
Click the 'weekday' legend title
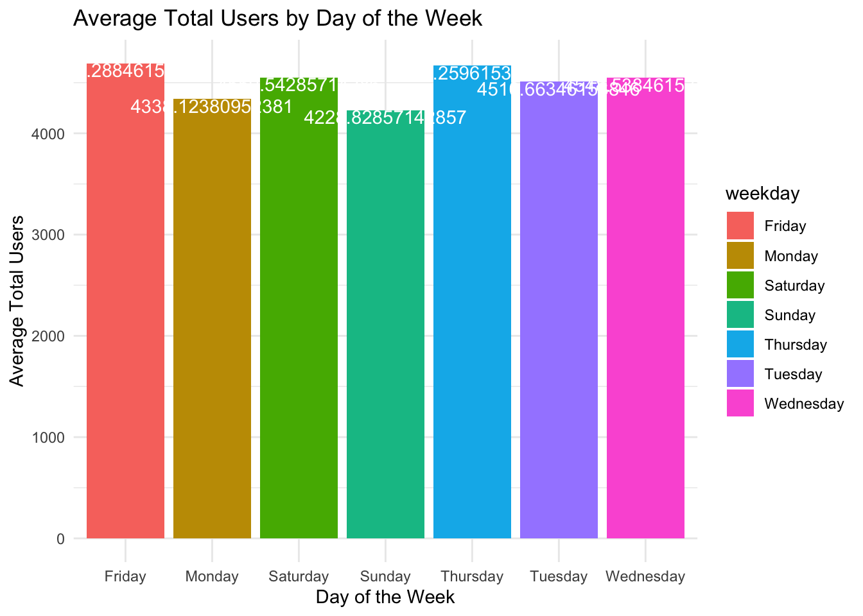762,193
